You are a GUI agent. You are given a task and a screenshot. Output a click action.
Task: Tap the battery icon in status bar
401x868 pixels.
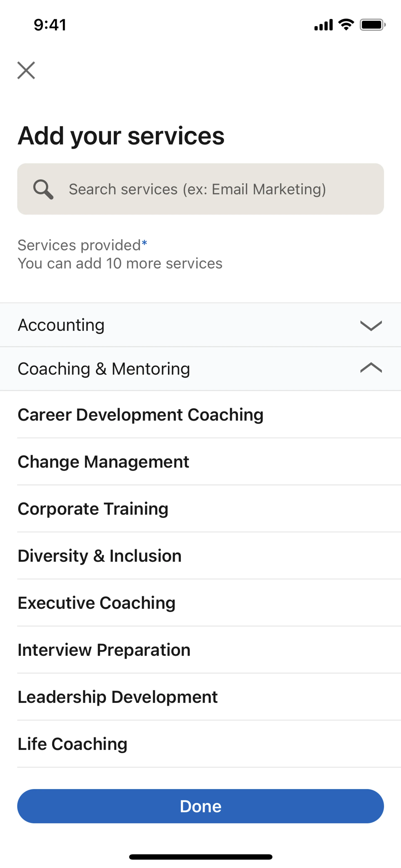pos(372,25)
